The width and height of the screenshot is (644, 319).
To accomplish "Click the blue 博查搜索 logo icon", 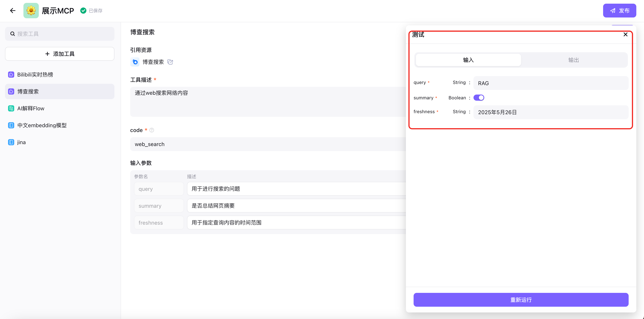I will coord(135,62).
